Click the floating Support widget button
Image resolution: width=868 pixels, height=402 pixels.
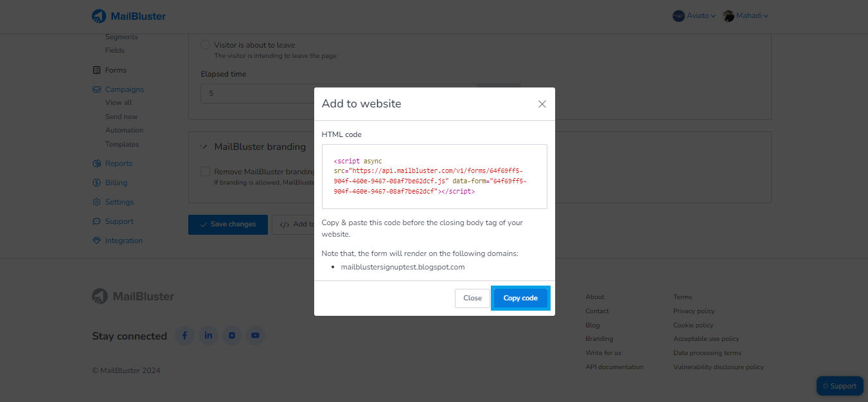click(x=840, y=386)
